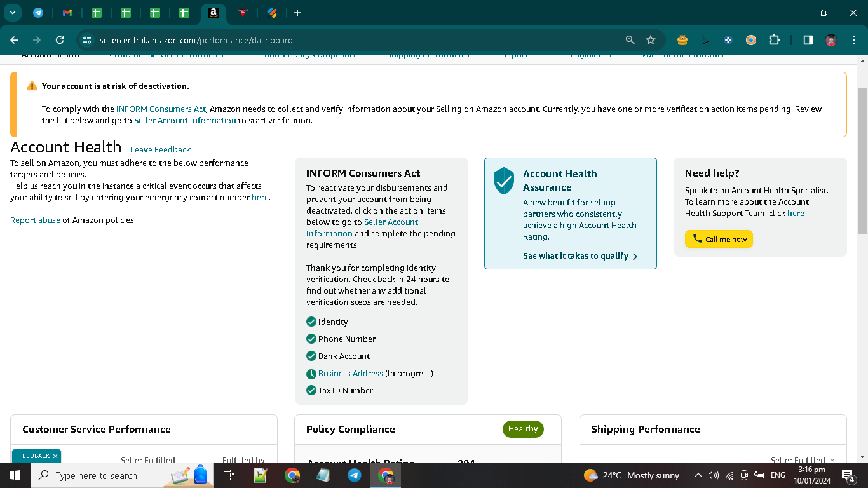The height and width of the screenshot is (488, 868).
Task: Open the Windows notification center
Action: [x=848, y=475]
